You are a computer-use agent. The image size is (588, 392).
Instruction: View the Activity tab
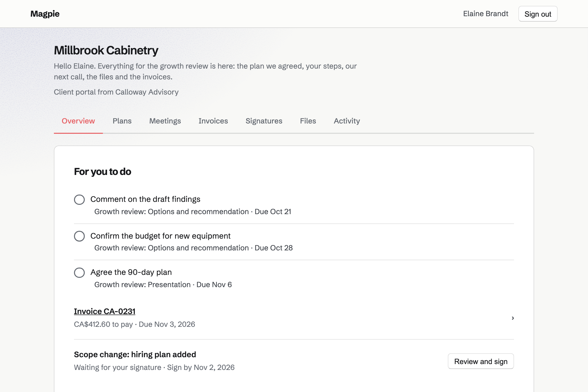coord(347,121)
